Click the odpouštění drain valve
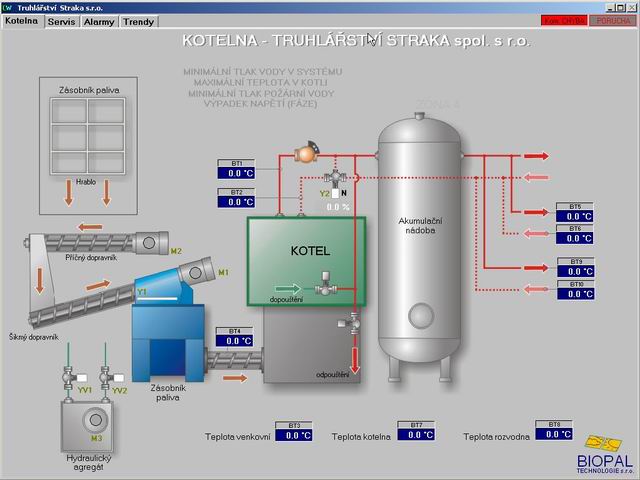This screenshot has height=480, width=640. pyautogui.click(x=352, y=324)
